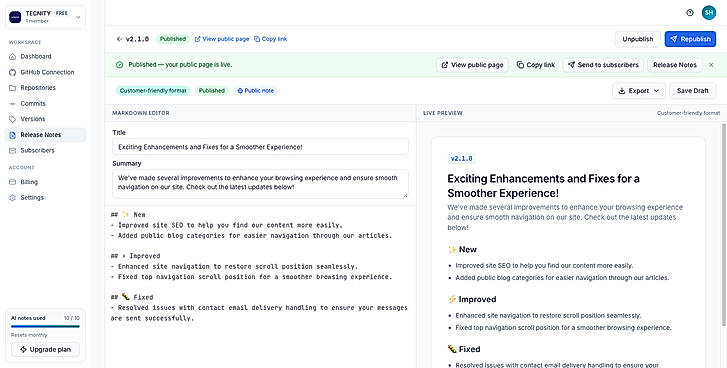Click the Published tag below the banner
Viewport: 727px width, 368px height.
211,91
